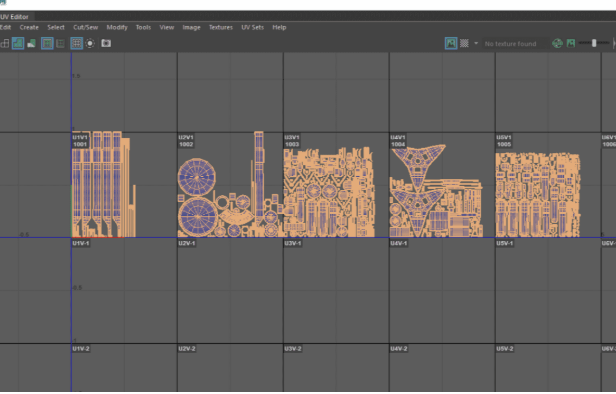Click the U5V-1 tile label
The width and height of the screenshot is (616, 394).
point(505,244)
